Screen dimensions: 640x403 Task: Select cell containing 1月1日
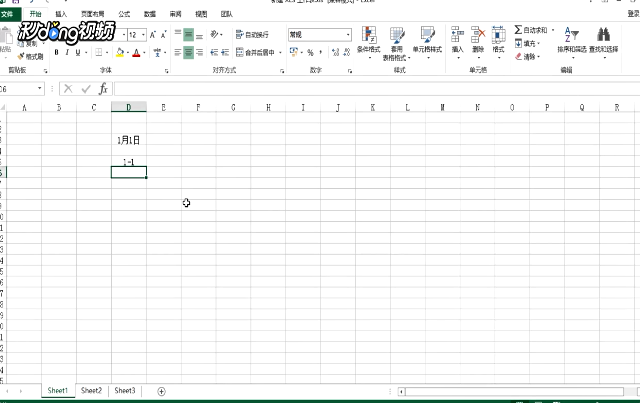click(x=129, y=140)
